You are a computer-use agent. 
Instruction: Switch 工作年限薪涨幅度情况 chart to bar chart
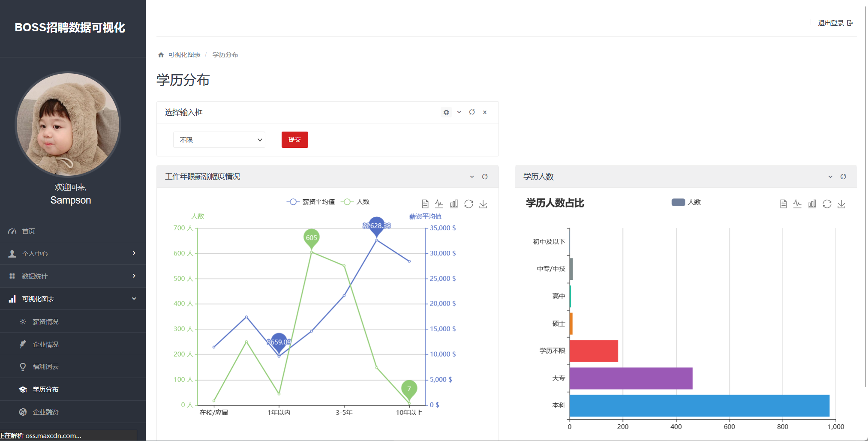[x=454, y=204]
